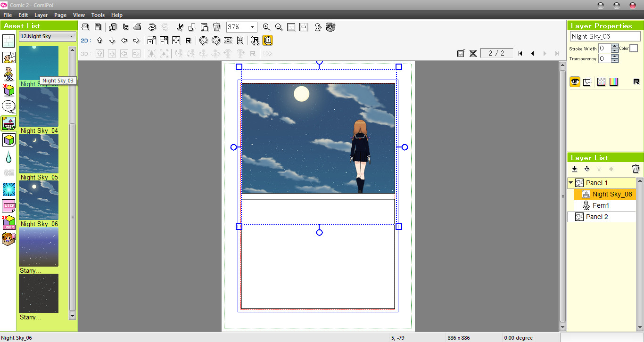Click the Undo arrow icon
644x342 pixels.
151,27
